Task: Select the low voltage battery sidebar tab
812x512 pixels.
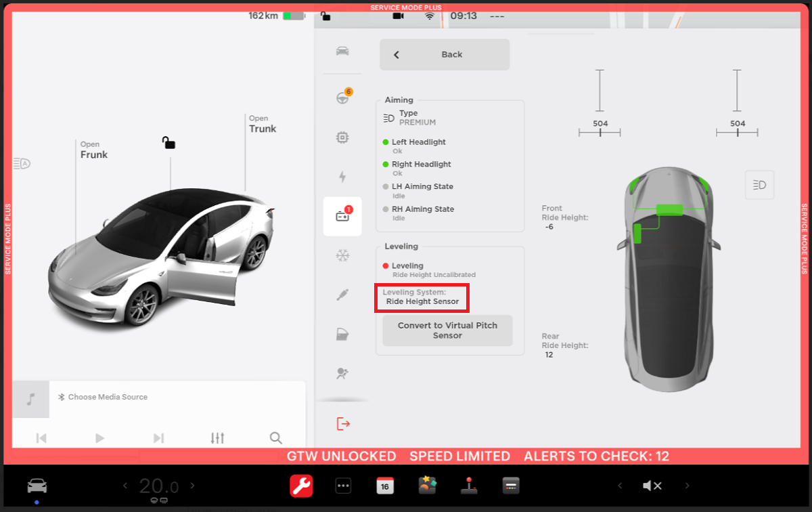Action: coord(342,216)
